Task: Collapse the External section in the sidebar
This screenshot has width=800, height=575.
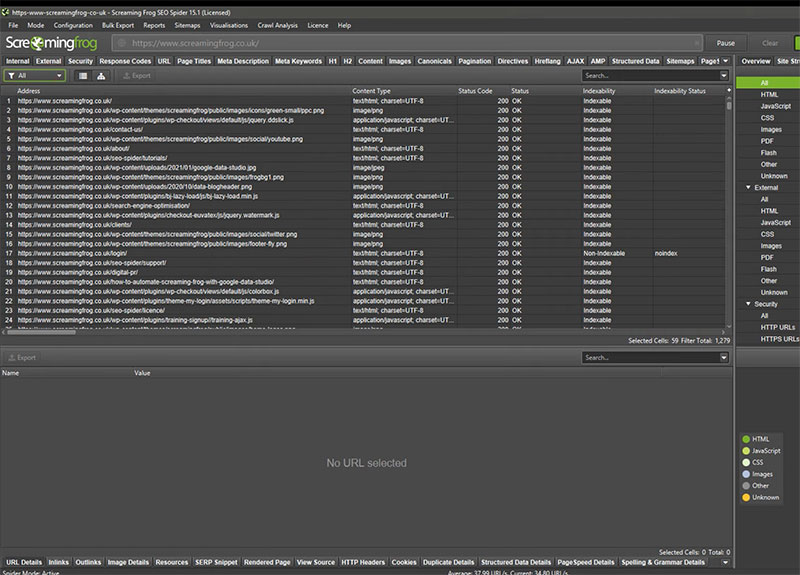Action: tap(748, 187)
